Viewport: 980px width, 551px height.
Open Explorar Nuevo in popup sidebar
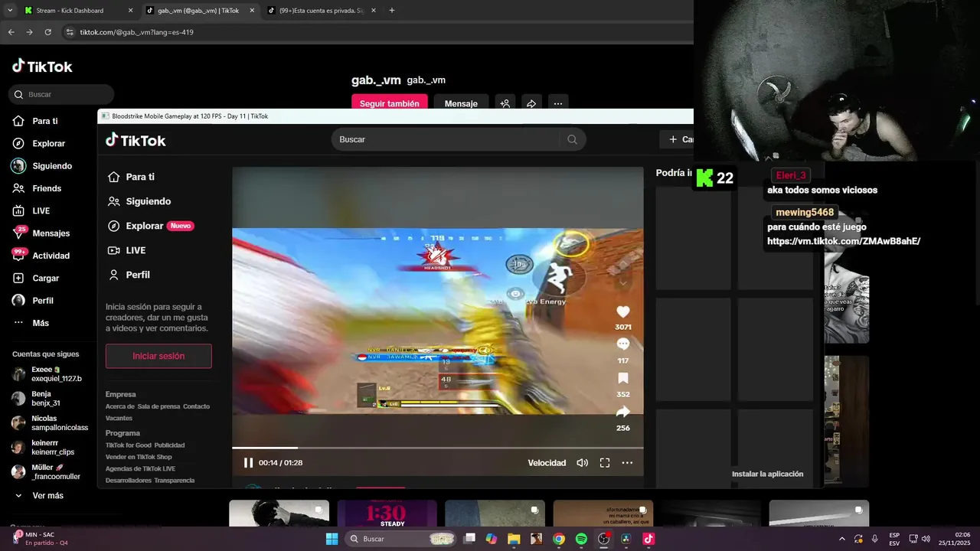coord(150,226)
